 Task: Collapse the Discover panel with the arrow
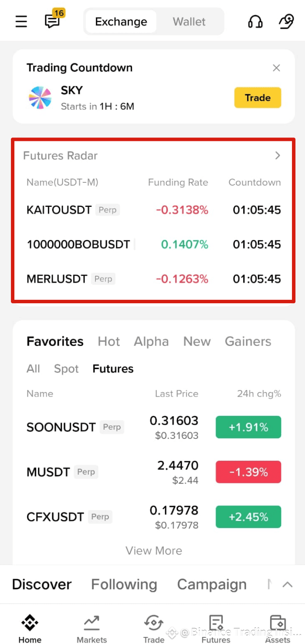tap(287, 585)
